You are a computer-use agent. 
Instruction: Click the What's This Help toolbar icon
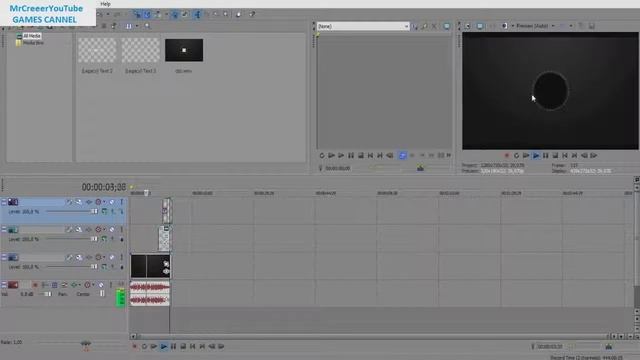tap(252, 14)
